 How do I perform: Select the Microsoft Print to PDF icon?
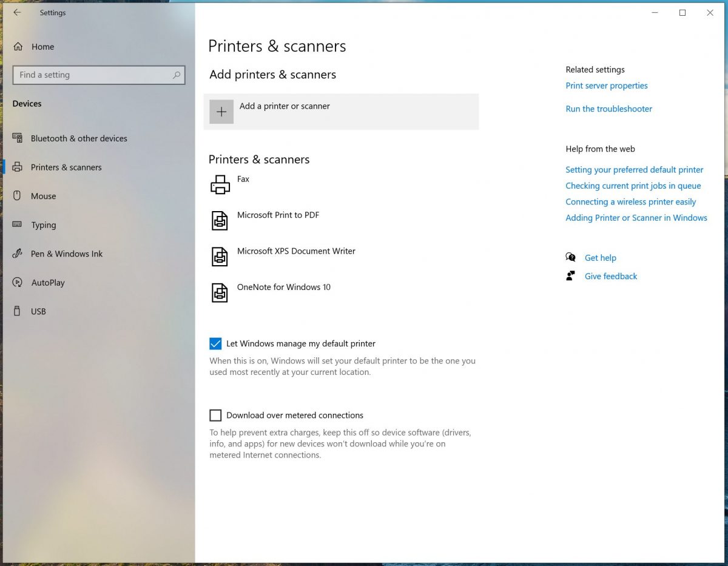(220, 220)
